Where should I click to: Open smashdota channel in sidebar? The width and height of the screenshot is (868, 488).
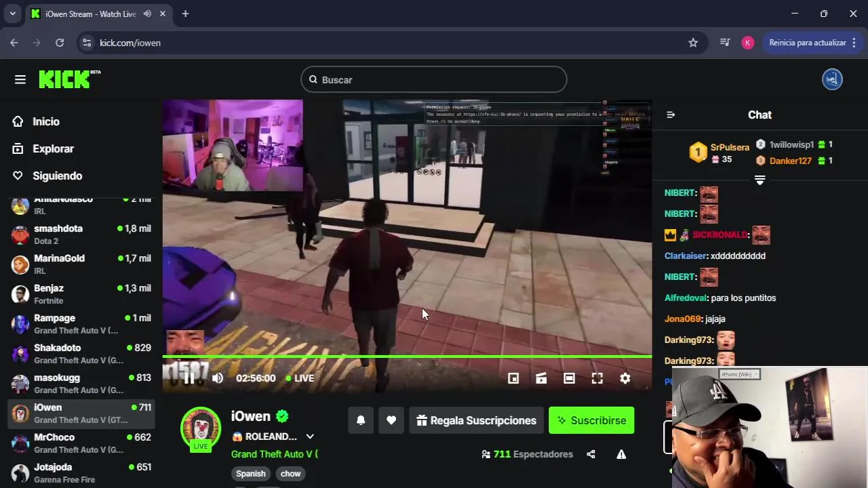tap(81, 235)
